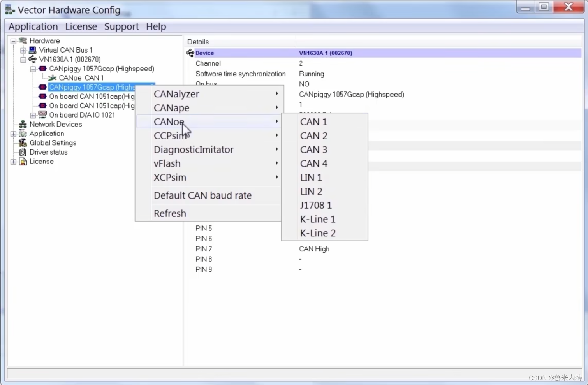This screenshot has width=588, height=385.
Task: Click the CANoe CAN 1 application icon
Action: coord(52,78)
